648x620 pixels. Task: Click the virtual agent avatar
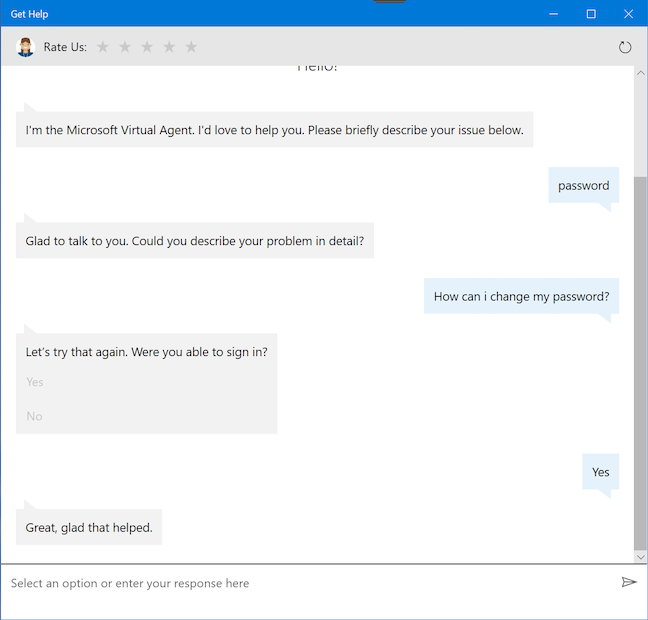click(x=25, y=47)
